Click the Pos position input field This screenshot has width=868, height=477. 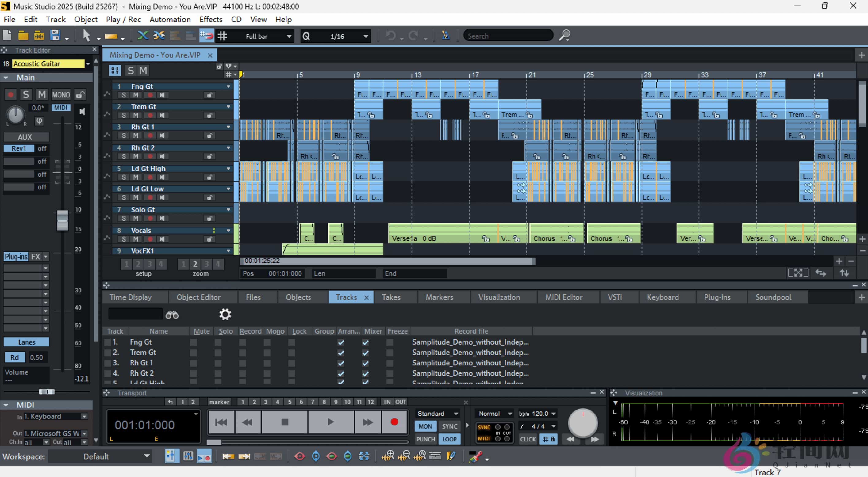pyautogui.click(x=285, y=273)
